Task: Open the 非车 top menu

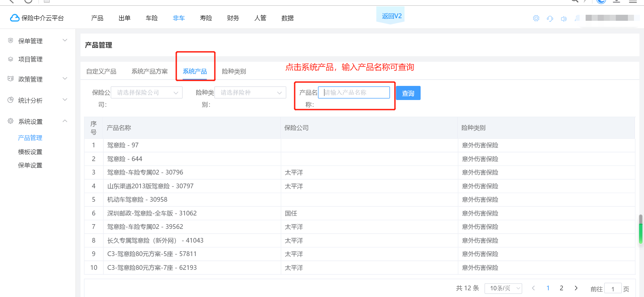Action: pyautogui.click(x=179, y=18)
